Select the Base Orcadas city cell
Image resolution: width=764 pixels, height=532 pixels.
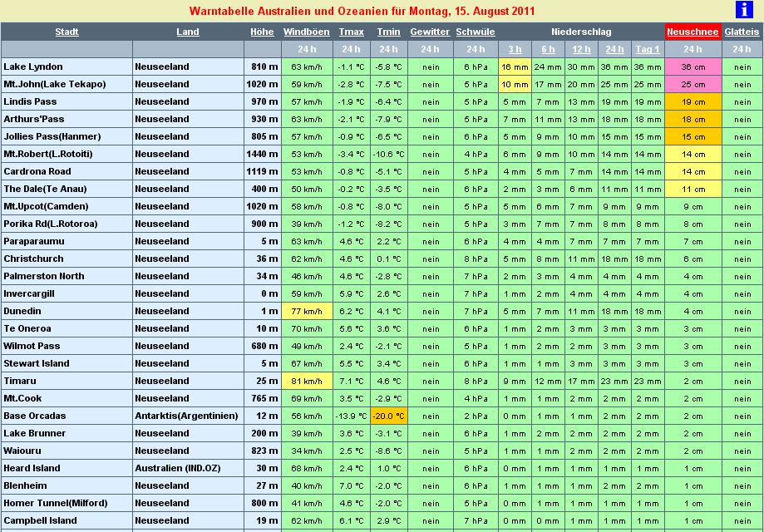tap(67, 416)
